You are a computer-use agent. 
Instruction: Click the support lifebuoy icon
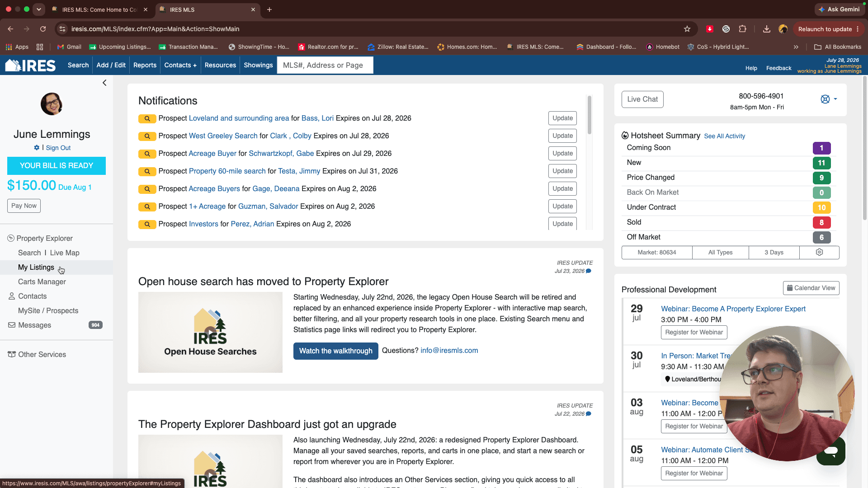[x=825, y=99]
